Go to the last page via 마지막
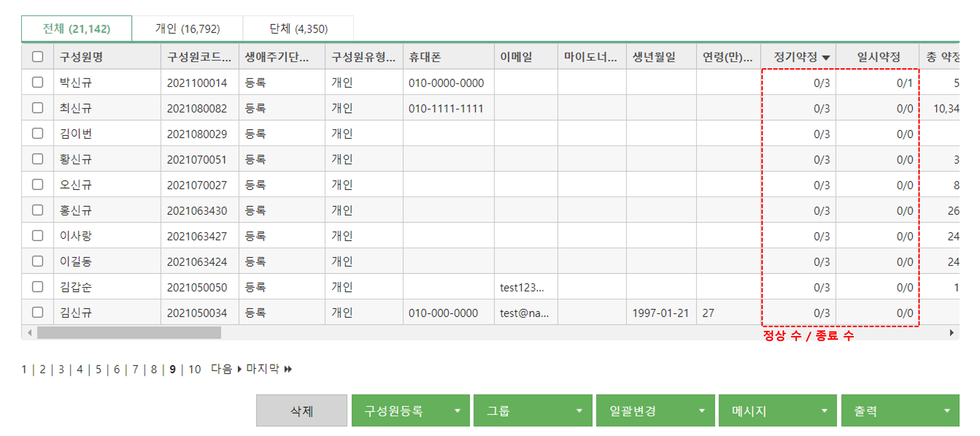980x436 pixels. 269,369
